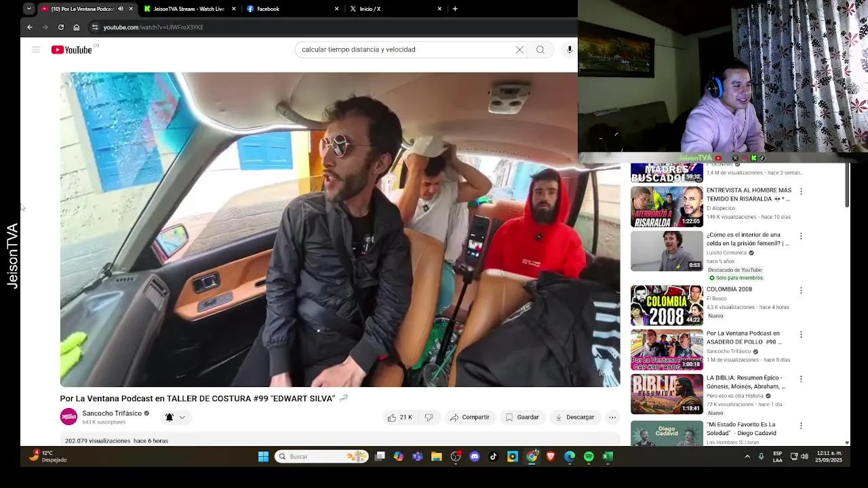Launch Microsoft Copilot from the taskbar
868x488 pixels.
point(399,456)
